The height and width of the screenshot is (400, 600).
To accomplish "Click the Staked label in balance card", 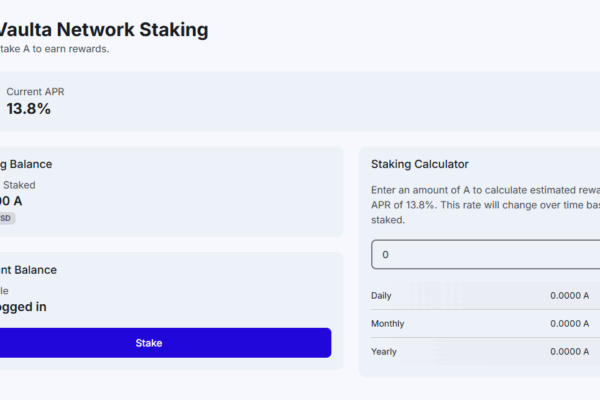I will [19, 185].
